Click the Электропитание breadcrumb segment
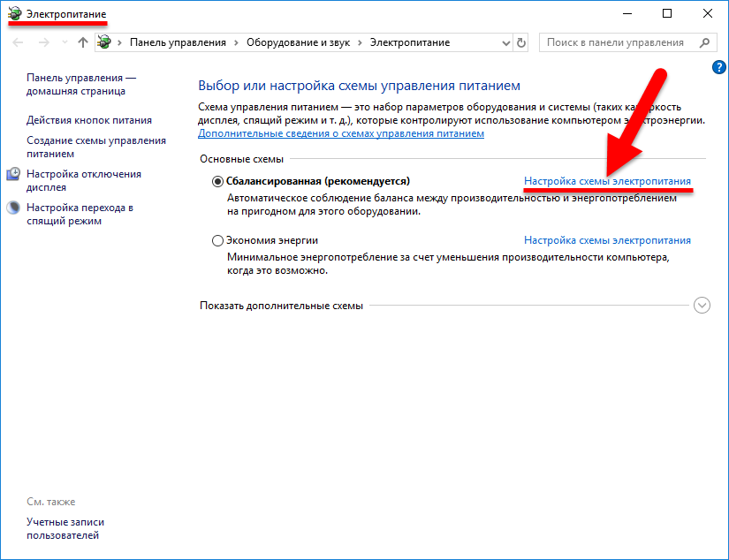 (410, 42)
